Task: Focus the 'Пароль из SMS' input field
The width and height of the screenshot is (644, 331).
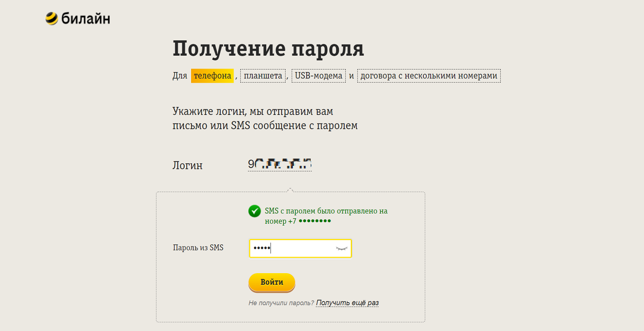Action: tap(300, 248)
